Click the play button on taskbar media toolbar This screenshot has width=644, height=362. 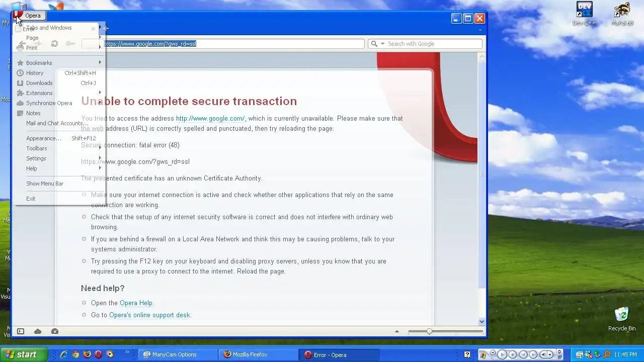click(x=502, y=354)
